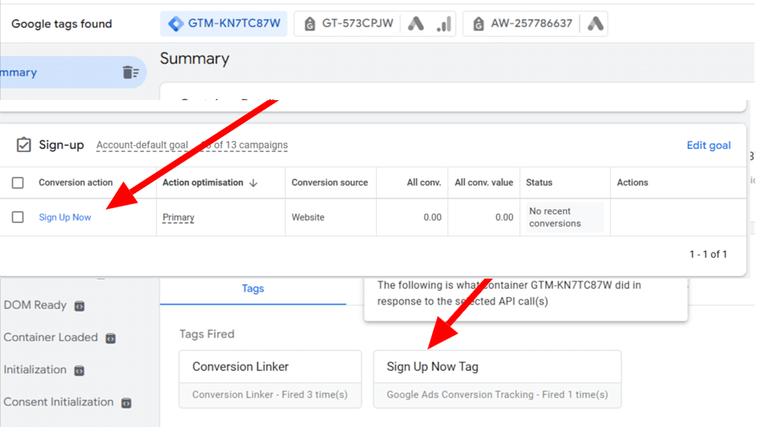The width and height of the screenshot is (760, 427).
Task: Click the All conv. value column header
Action: (484, 183)
